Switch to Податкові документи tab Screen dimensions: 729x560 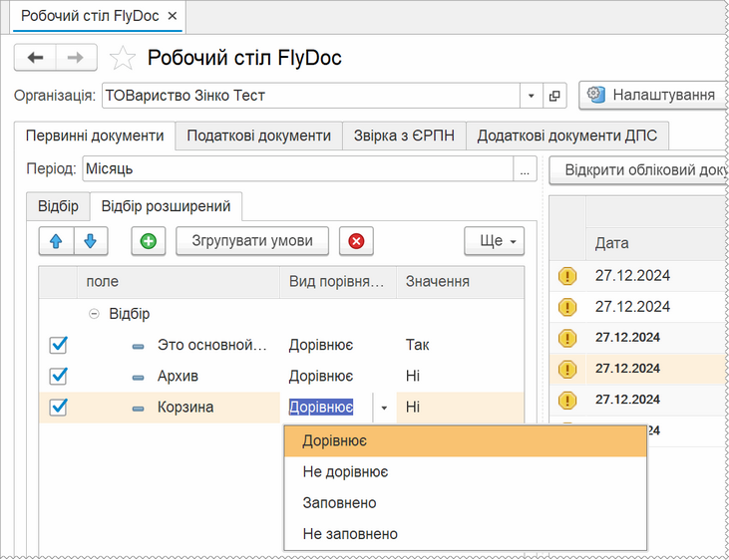(258, 136)
